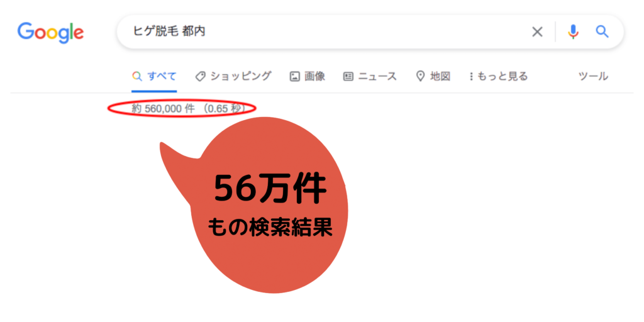Start voice search with microphone icon
This screenshot has width=644, height=322.
coord(574,31)
